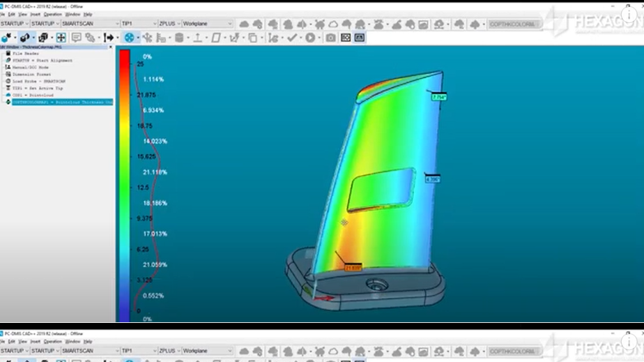Click the vertical thickness color scale bar
This screenshot has width=644, height=362.
[x=125, y=186]
